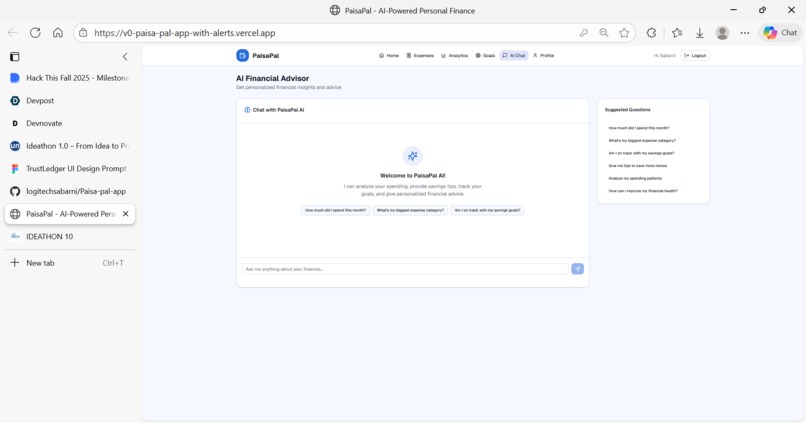
Task: Click the Suggested Questions heading
Action: (627, 110)
